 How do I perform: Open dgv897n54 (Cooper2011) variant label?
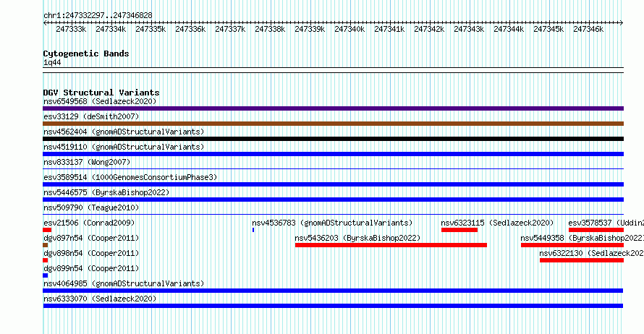tap(91, 238)
